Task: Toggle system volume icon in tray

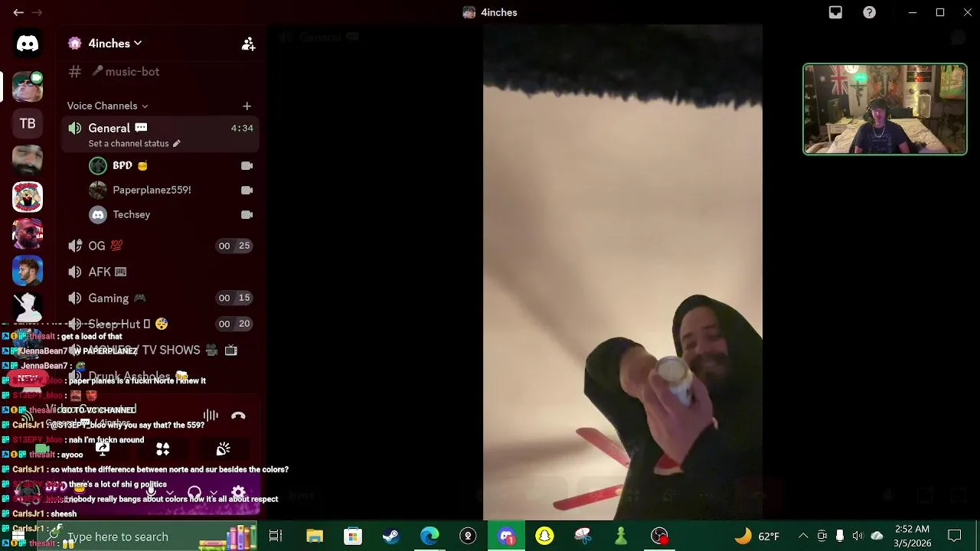Action: point(857,536)
